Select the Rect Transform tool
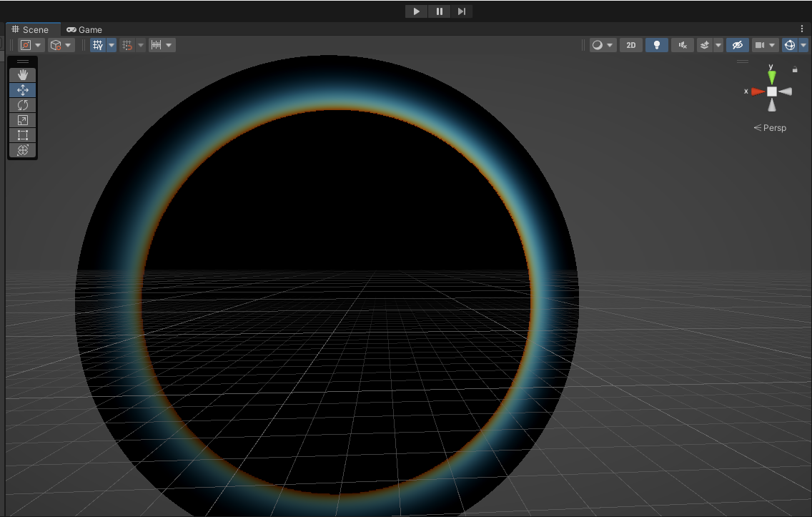 click(22, 135)
